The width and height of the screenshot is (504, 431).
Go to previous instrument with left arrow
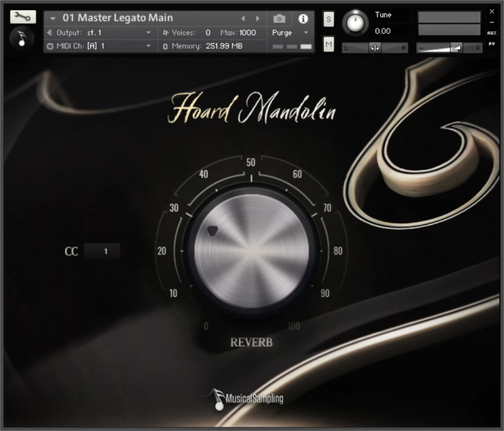click(243, 19)
